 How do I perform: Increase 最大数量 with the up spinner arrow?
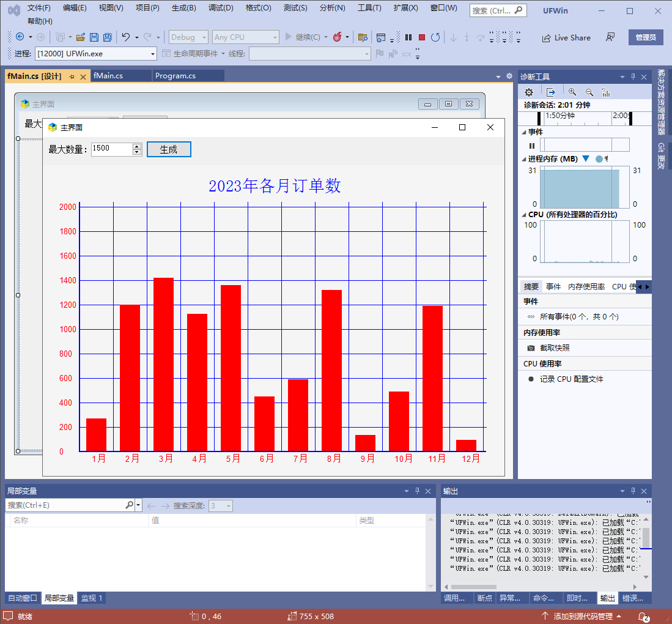[137, 147]
